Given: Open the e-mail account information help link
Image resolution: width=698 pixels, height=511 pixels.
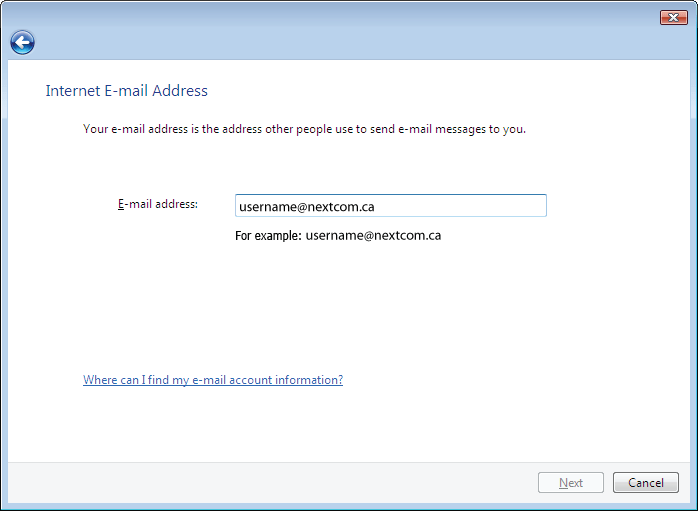Looking at the screenshot, I should tap(213, 380).
